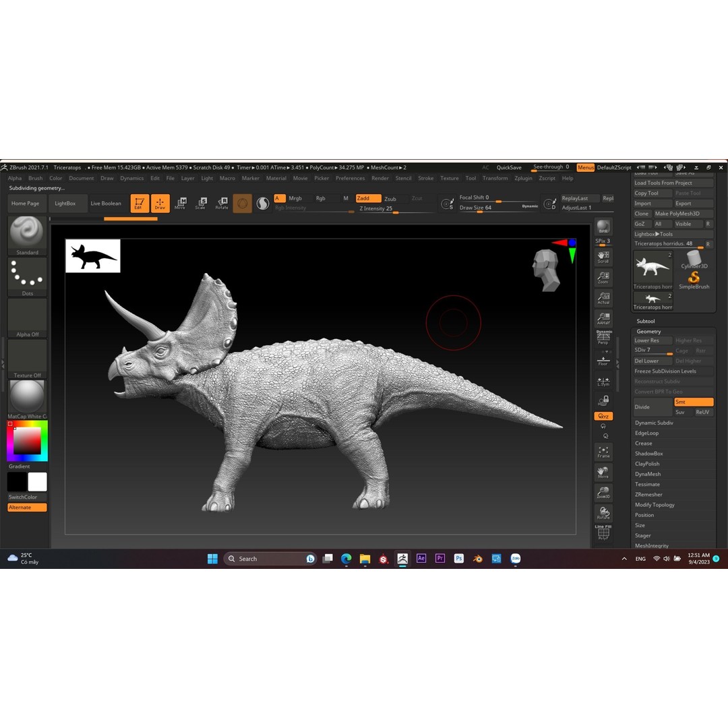Select the Cylinder3D tool icon
Screen dimensions: 728x728
[x=694, y=260]
